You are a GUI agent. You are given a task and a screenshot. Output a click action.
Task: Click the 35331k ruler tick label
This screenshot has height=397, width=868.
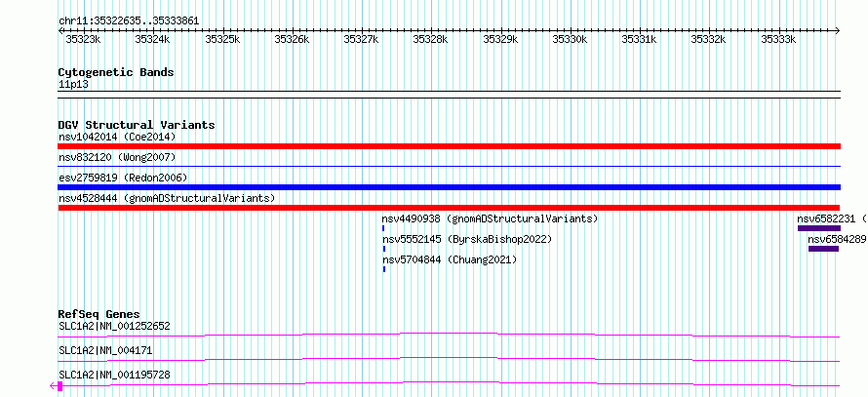click(x=639, y=39)
